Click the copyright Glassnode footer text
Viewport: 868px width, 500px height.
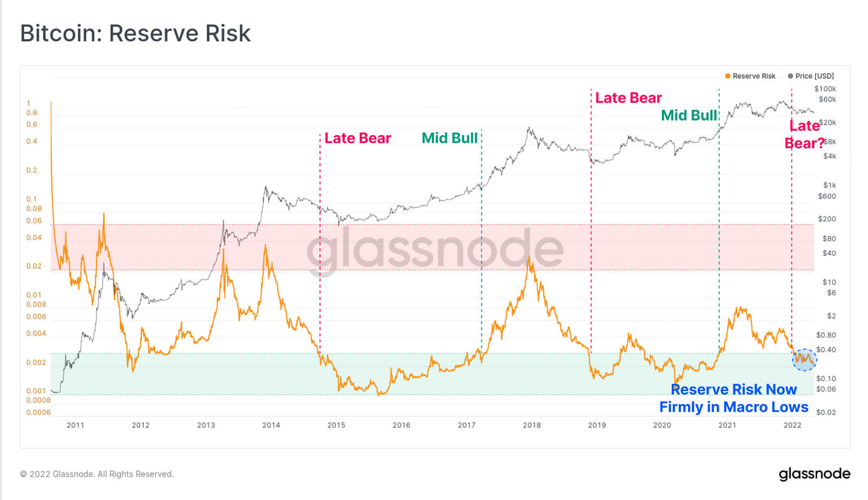coord(97,474)
